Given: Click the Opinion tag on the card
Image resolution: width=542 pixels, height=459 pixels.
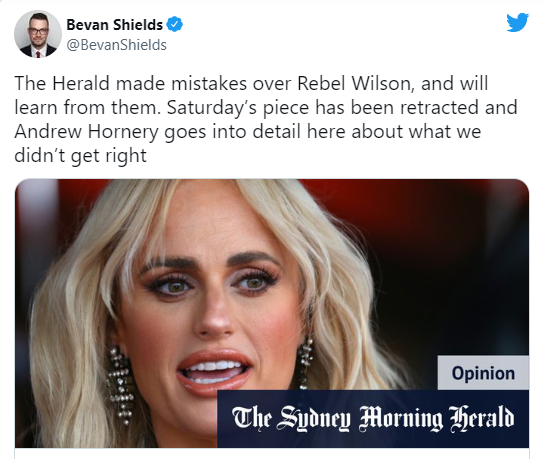Looking at the screenshot, I should (483, 373).
